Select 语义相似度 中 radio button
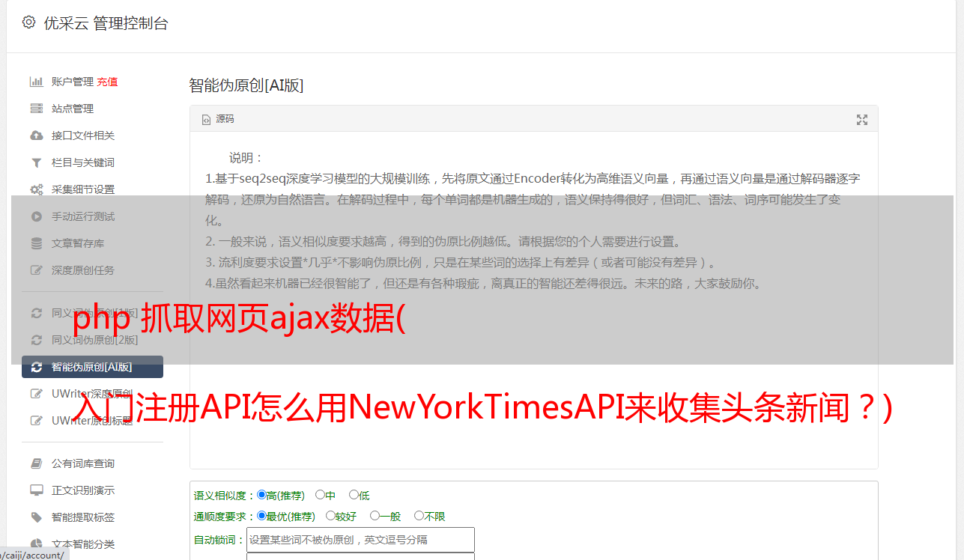Screen dimensions: 964x560 tap(320, 495)
